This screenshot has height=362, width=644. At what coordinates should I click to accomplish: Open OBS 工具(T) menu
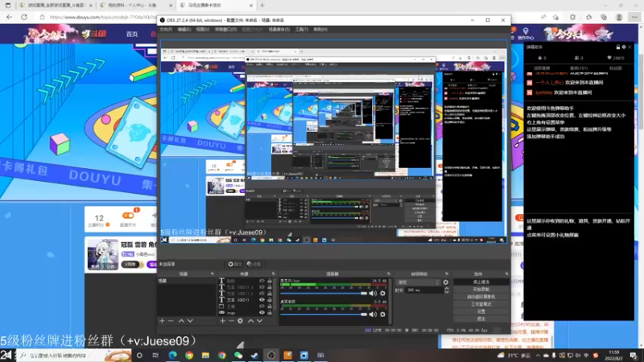pyautogui.click(x=301, y=30)
